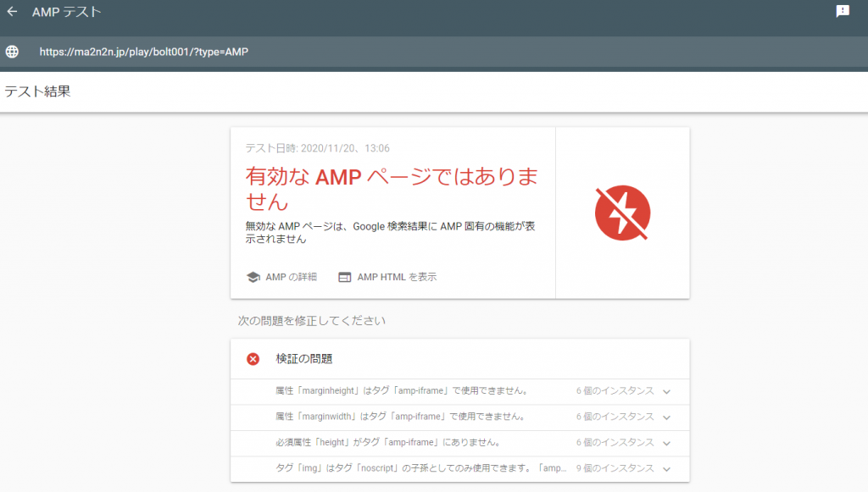Click the AMP テスト title
This screenshot has width=868, height=492.
[66, 12]
